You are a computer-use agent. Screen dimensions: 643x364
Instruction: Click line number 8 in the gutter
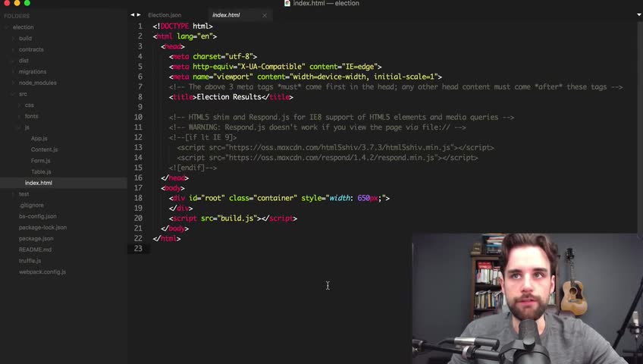click(x=140, y=97)
